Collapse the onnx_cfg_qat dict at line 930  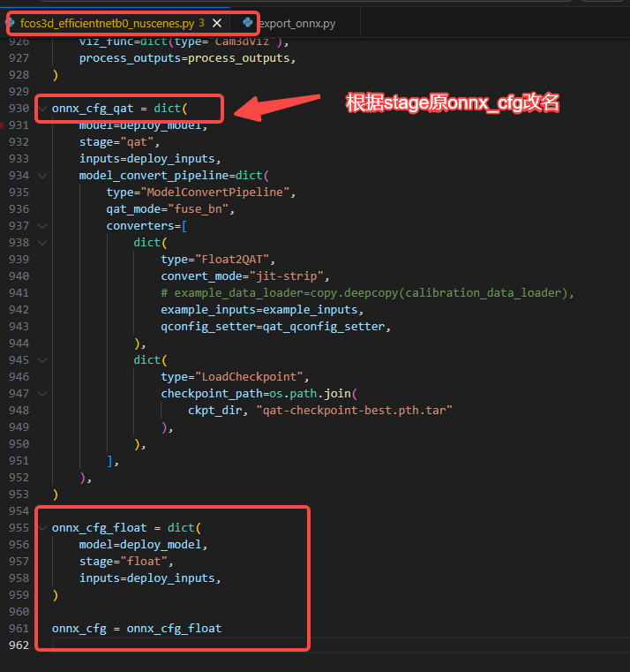click(x=42, y=109)
